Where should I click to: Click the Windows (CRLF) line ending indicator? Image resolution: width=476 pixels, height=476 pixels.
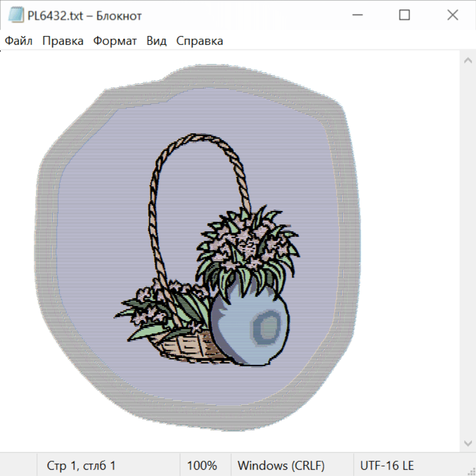tap(281, 465)
